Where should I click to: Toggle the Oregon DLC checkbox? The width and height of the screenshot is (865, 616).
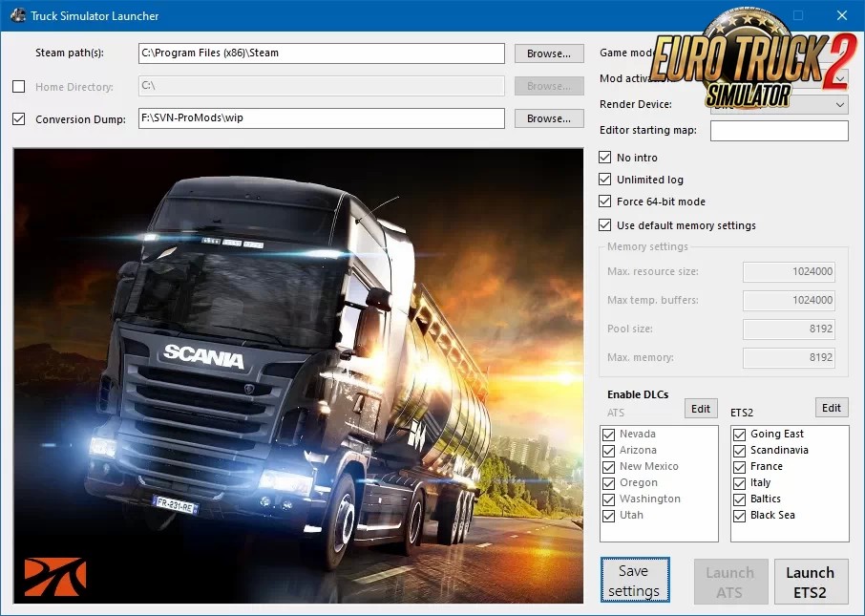(x=608, y=483)
